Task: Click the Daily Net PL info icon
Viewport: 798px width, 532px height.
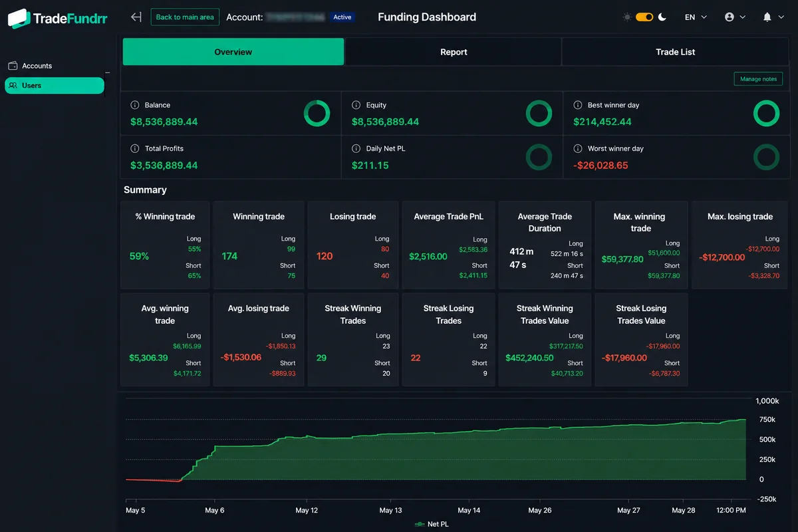Action: coord(356,148)
